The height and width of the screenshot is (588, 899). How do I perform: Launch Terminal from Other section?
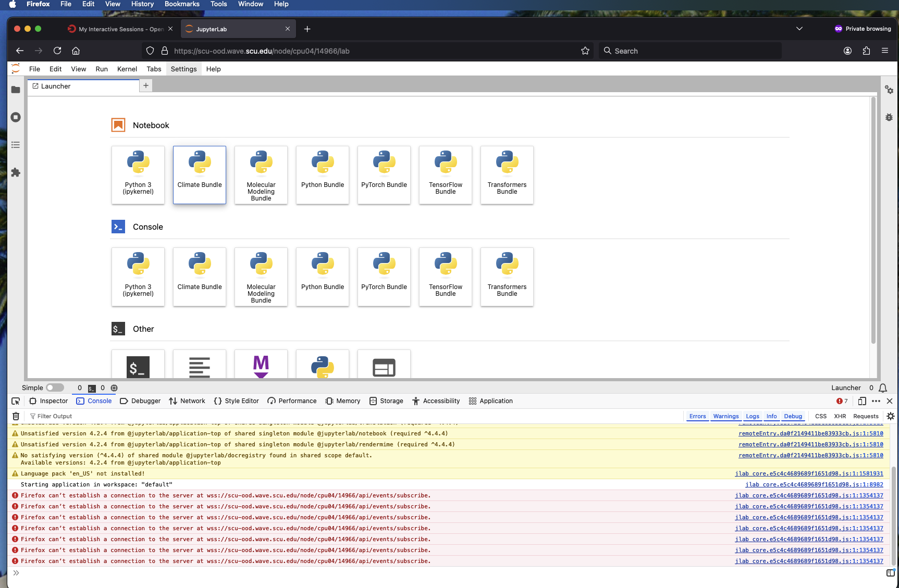[138, 364]
